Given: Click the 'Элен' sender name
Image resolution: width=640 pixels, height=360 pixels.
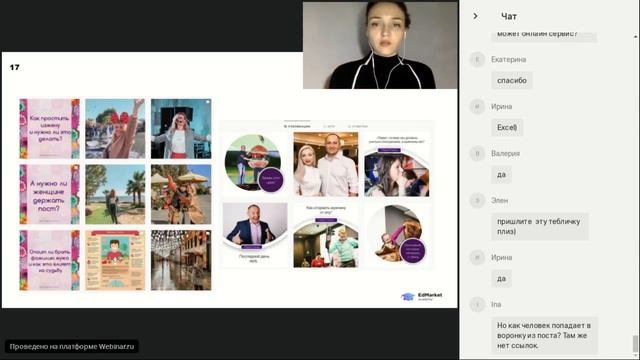Looking at the screenshot, I should click(x=500, y=200).
